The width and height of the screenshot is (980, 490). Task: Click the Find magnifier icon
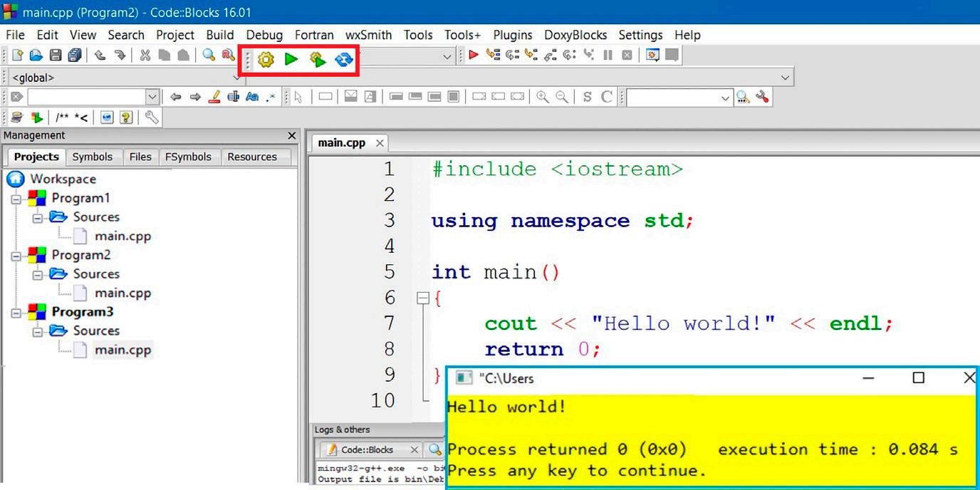[209, 56]
